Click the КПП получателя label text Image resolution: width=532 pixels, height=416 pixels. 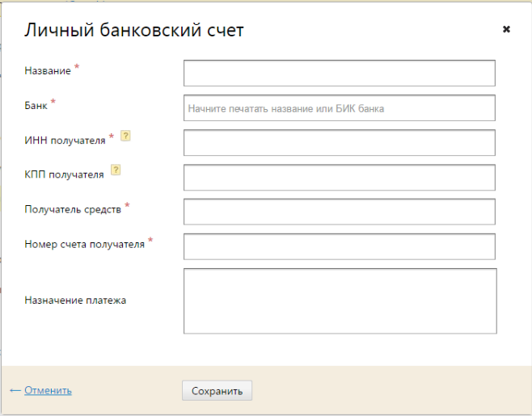point(64,174)
